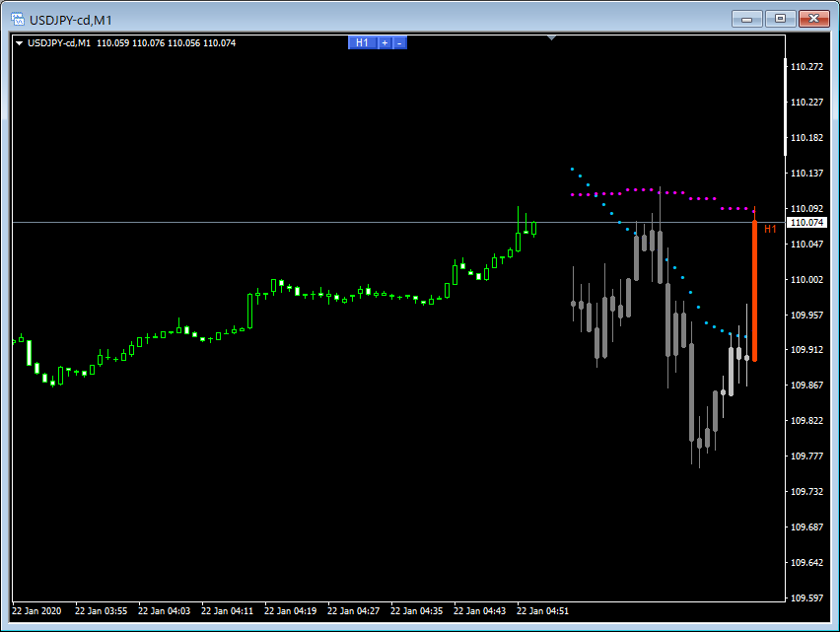This screenshot has height=632, width=840.
Task: Click the 109.912 price scale label
Action: tap(807, 350)
